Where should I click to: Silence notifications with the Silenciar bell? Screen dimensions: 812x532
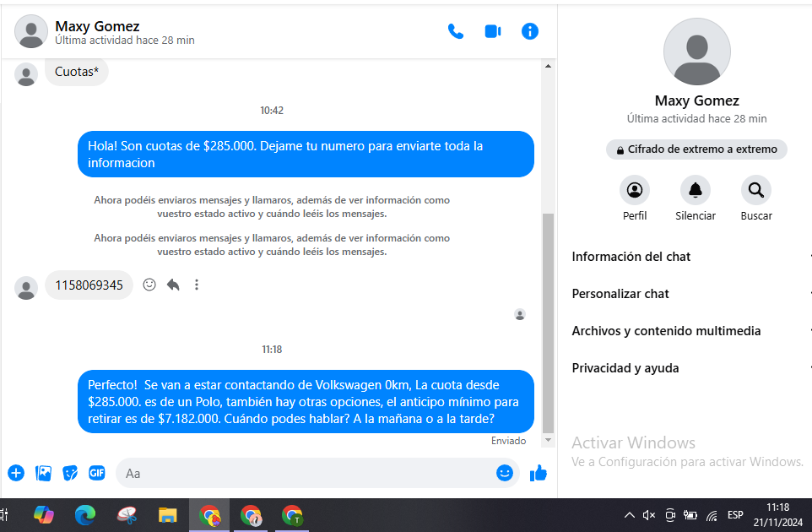[695, 191]
